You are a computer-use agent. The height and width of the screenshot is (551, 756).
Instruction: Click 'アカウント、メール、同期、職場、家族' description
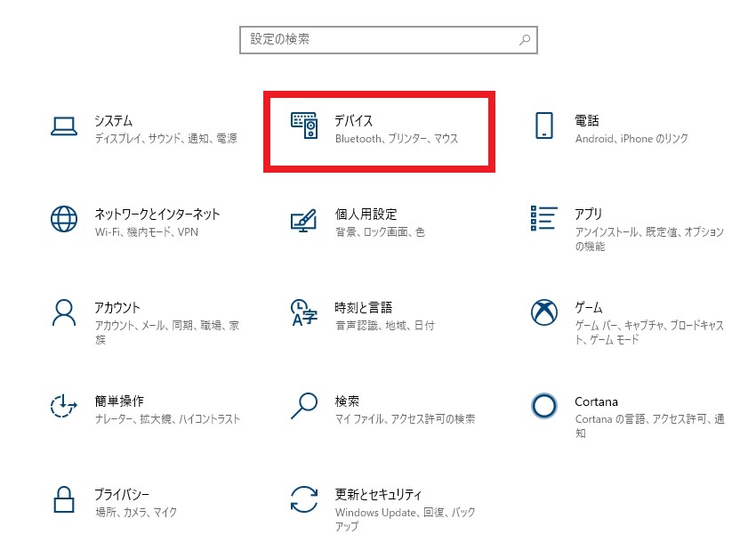pos(167,332)
